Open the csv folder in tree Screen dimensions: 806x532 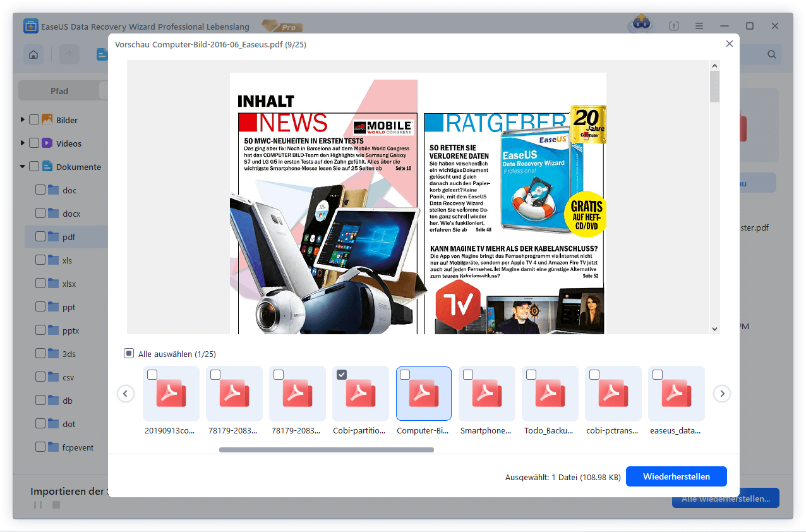click(68, 377)
